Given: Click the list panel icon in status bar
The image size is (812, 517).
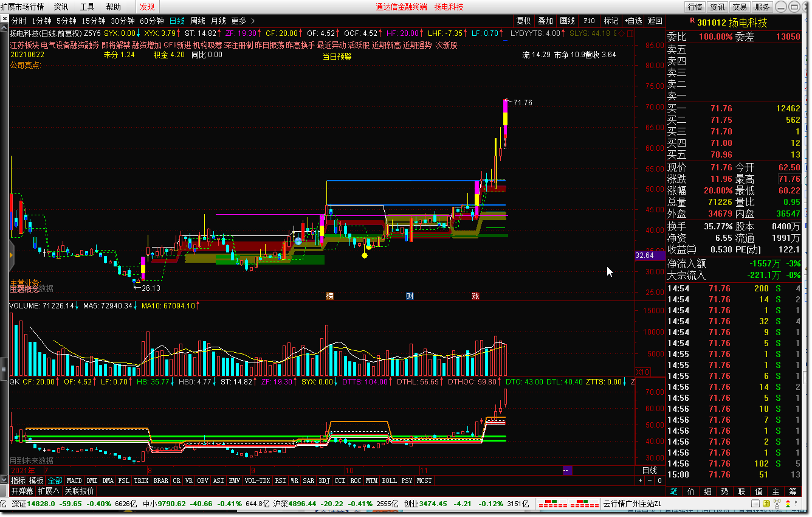Looking at the screenshot, I should click(755, 504).
